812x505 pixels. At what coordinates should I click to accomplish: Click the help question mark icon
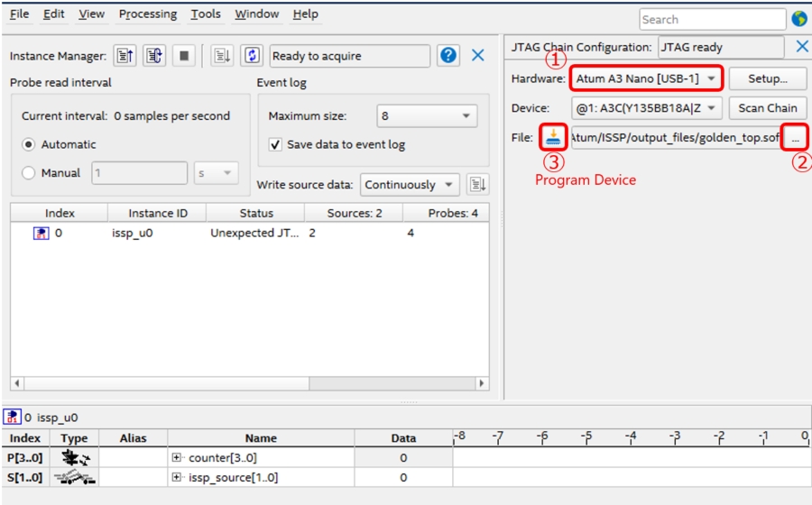pos(448,56)
